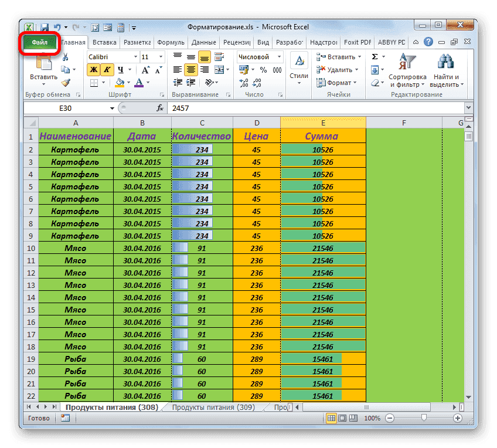This screenshot has width=497, height=448.
Task: Open the font size dropdown
Action: pyautogui.click(x=159, y=57)
